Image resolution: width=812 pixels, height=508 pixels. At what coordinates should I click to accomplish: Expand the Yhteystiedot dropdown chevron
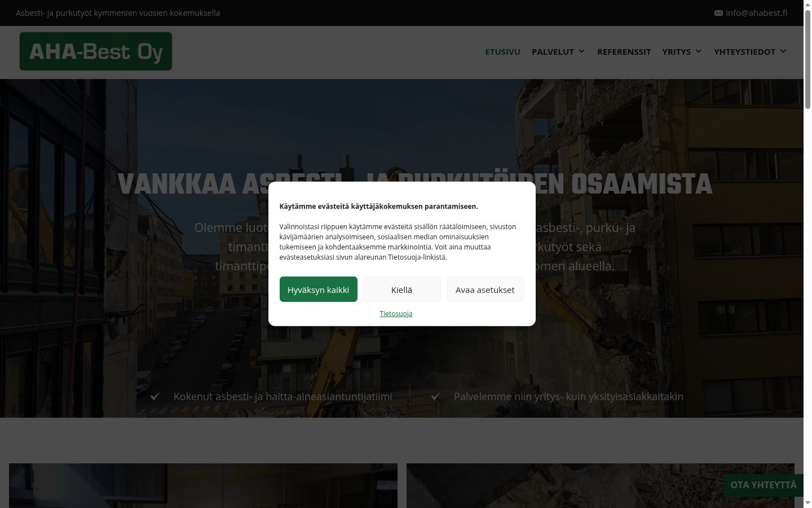pyautogui.click(x=783, y=51)
